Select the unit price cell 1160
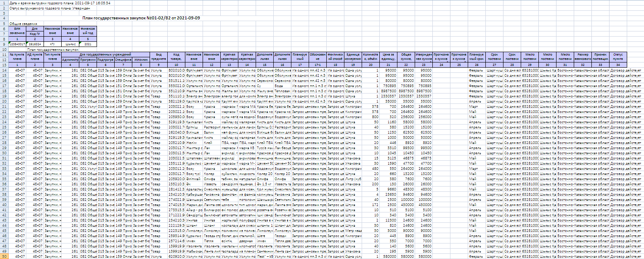Viewport: 644px width, 259px height. click(388, 122)
